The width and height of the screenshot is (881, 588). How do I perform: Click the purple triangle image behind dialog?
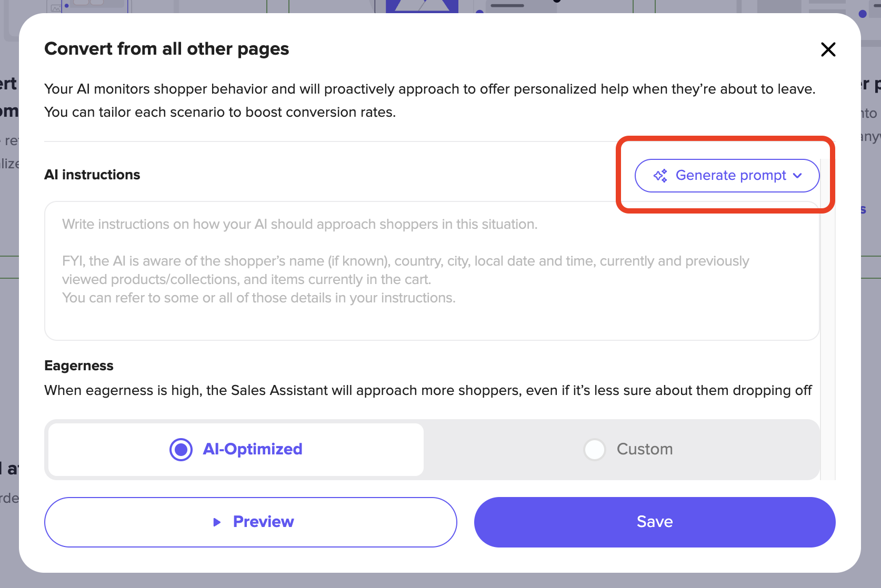pyautogui.click(x=422, y=6)
